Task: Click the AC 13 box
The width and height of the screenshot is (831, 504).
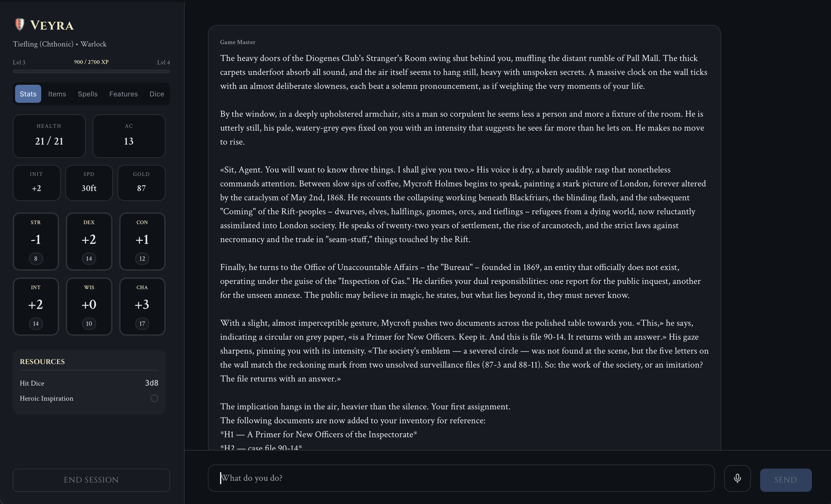Action: [129, 136]
